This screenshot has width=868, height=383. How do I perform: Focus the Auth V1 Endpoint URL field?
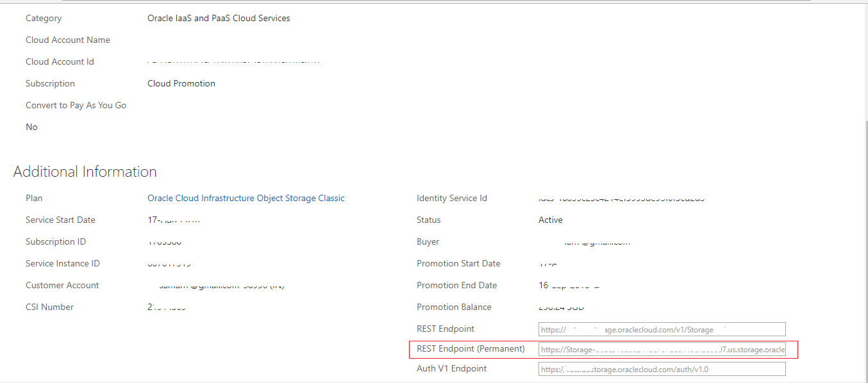pos(662,369)
